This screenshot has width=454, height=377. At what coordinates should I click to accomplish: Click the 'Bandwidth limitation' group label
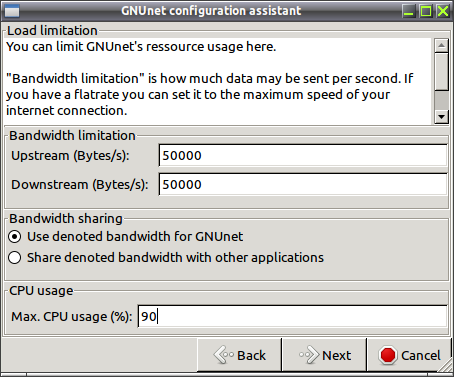pyautogui.click(x=72, y=136)
